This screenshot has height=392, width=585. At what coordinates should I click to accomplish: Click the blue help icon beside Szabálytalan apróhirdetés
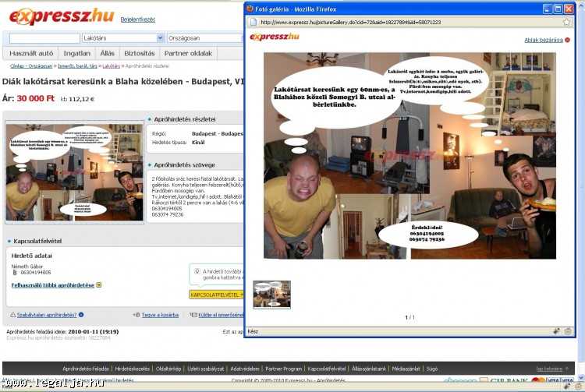pos(80,315)
